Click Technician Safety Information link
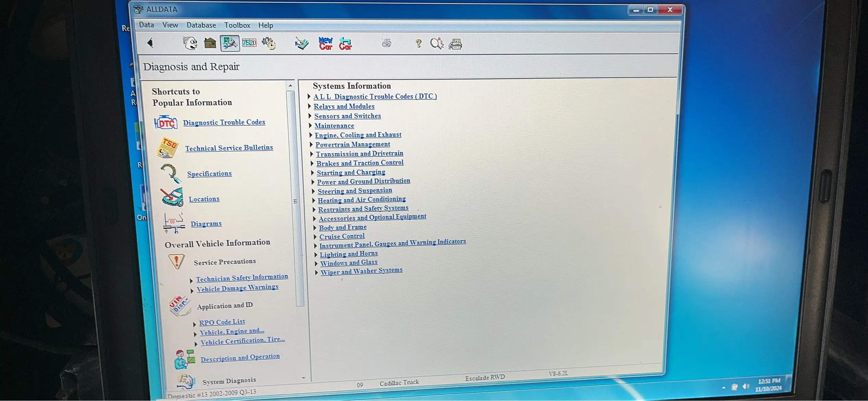This screenshot has width=868, height=401. [242, 277]
